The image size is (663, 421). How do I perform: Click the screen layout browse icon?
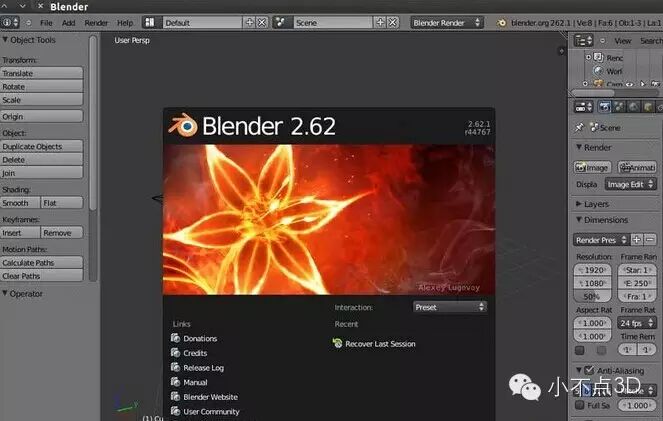tap(150, 22)
